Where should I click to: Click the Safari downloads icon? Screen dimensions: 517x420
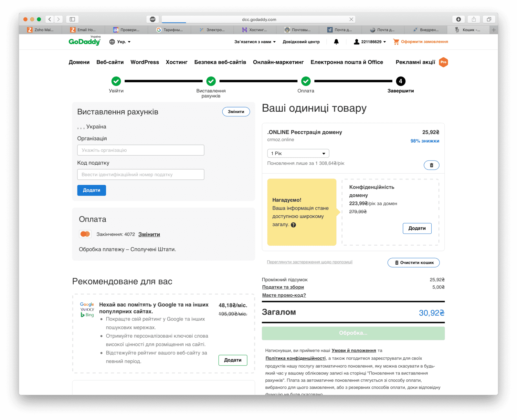pos(458,19)
